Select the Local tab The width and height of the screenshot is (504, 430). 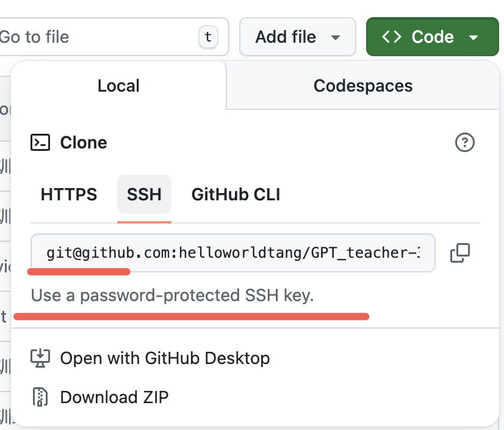pos(118,86)
